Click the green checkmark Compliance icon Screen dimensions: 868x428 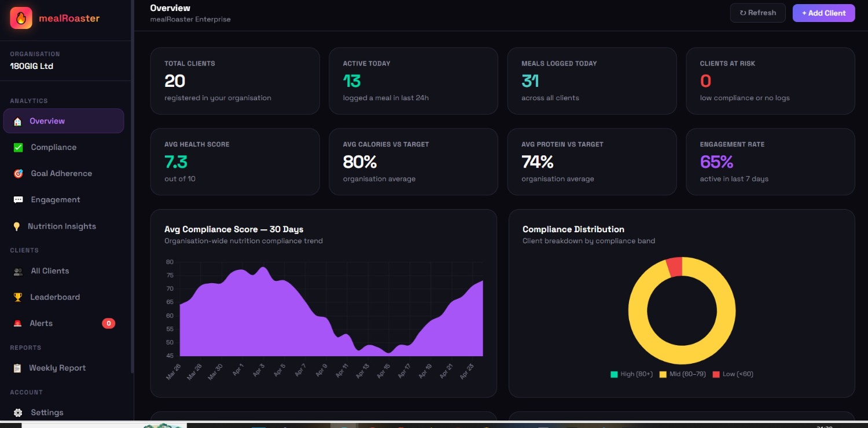(x=19, y=147)
